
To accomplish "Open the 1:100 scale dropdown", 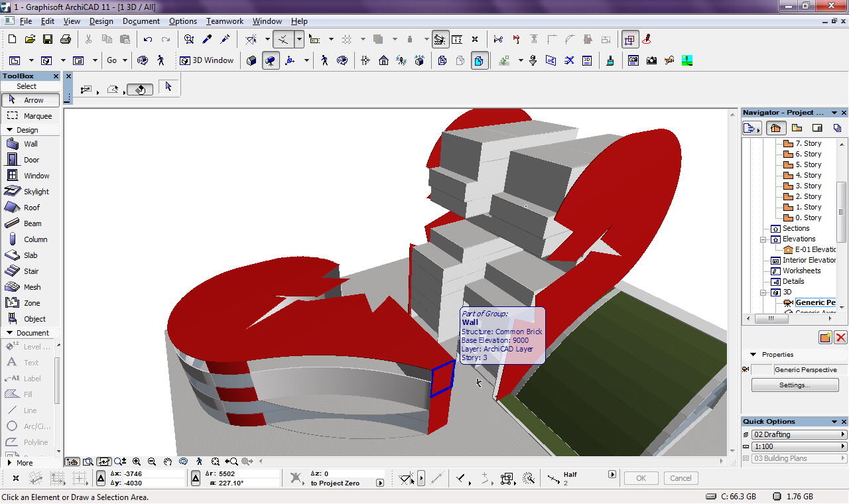I will click(x=799, y=446).
